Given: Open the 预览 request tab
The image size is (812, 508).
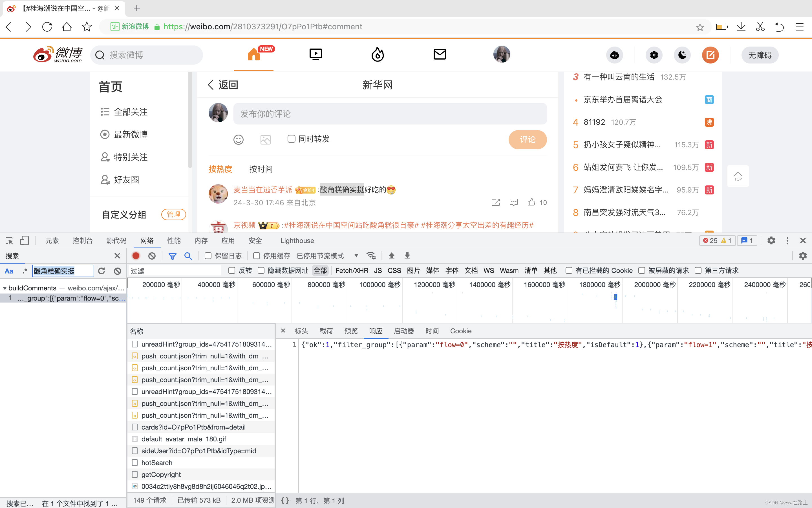Looking at the screenshot, I should click(351, 331).
